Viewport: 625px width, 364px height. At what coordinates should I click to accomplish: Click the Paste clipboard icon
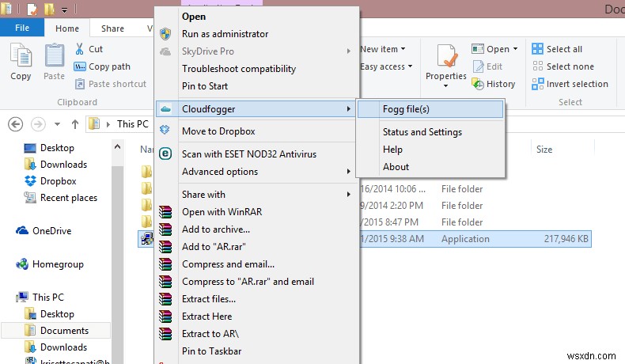pyautogui.click(x=55, y=55)
